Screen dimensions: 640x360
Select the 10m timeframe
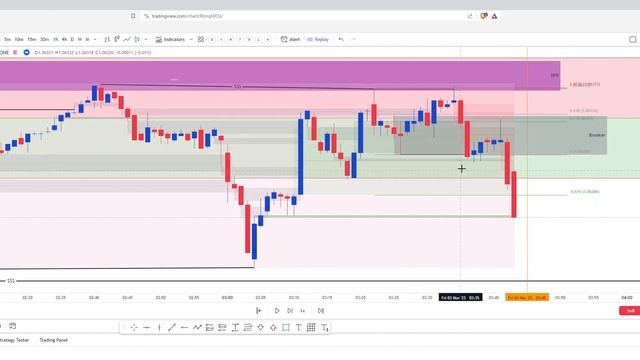(x=19, y=40)
